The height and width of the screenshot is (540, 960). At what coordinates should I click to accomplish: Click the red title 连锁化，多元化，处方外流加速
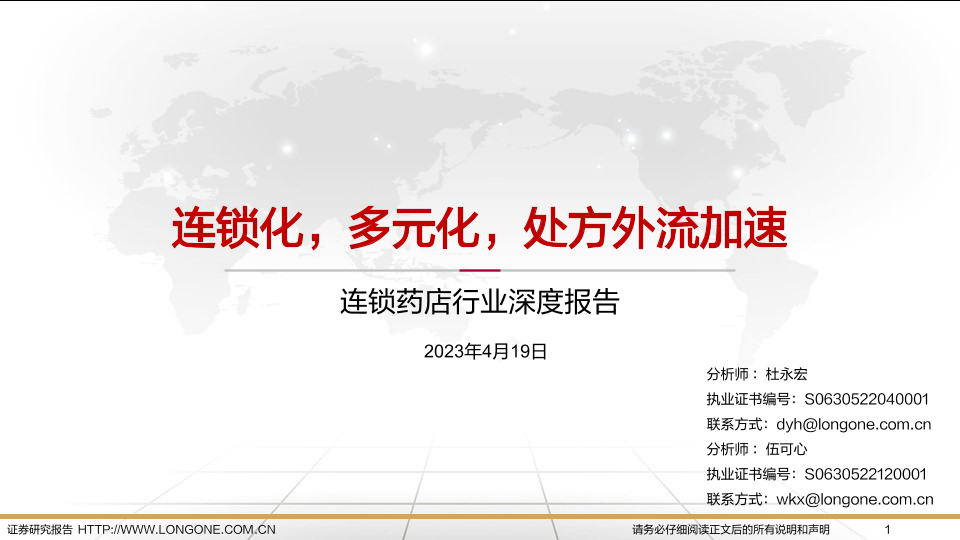(x=479, y=229)
